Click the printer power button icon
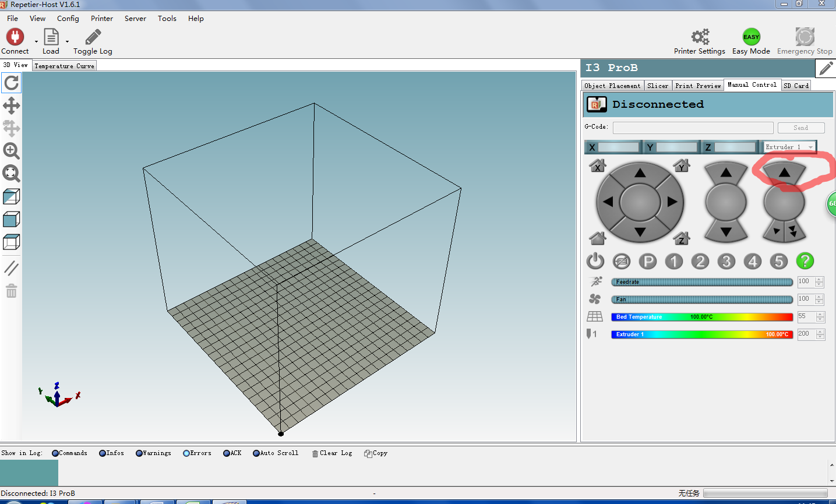This screenshot has width=836, height=504. click(595, 261)
